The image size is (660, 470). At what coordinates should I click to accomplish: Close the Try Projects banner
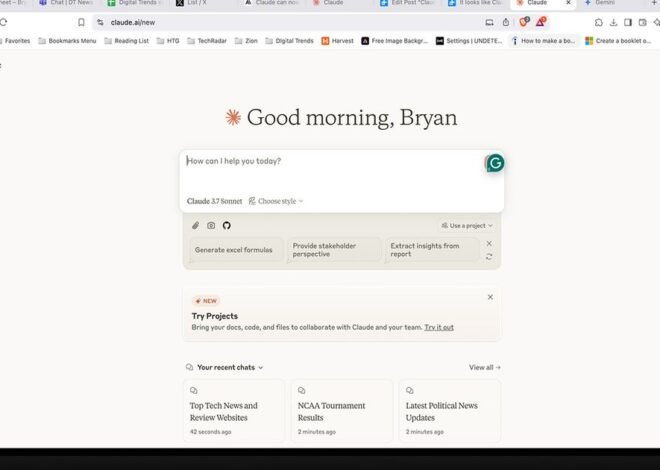(490, 297)
